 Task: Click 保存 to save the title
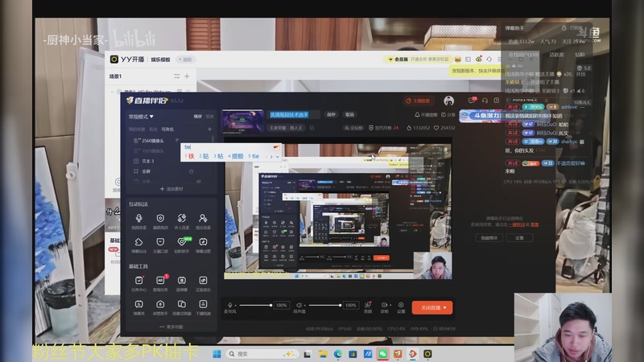pyautogui.click(x=331, y=115)
